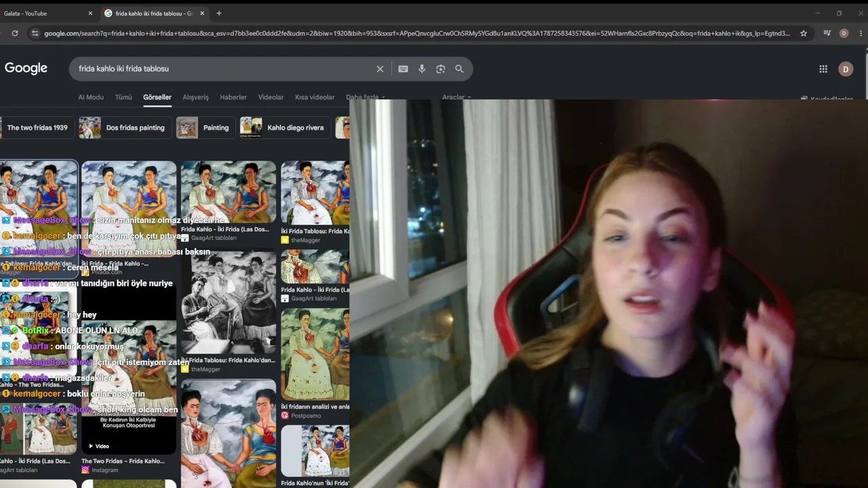Close the frida kahlo search tab
Screen dimensions: 868x488
(202, 14)
